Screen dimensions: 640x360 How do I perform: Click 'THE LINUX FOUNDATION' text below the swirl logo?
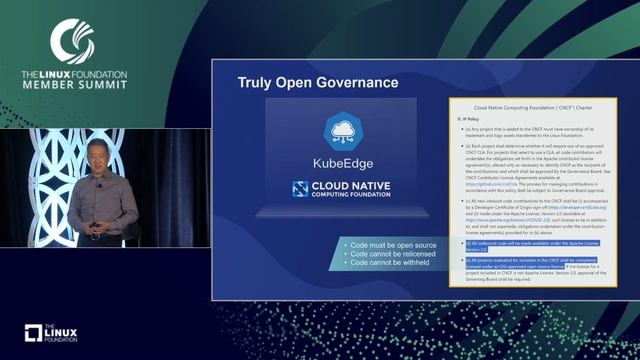click(74, 75)
